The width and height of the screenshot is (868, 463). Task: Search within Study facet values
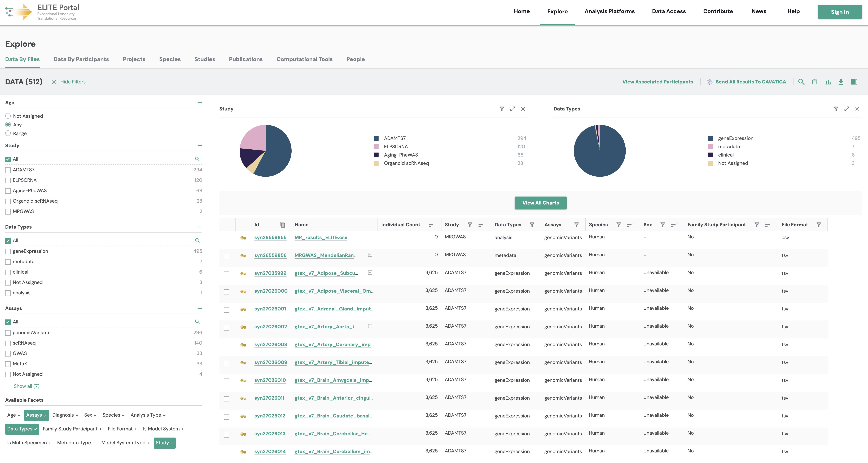(198, 159)
